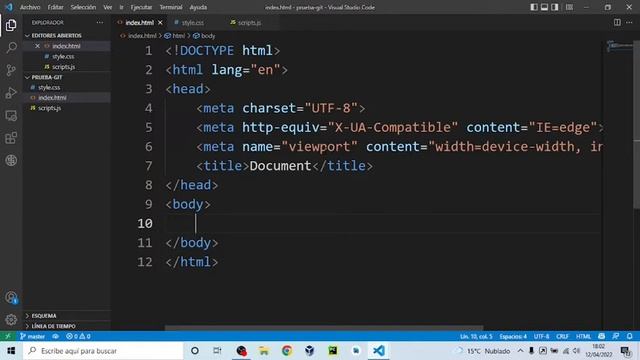
Task: Open Chrome from the taskbar
Action: click(x=287, y=351)
